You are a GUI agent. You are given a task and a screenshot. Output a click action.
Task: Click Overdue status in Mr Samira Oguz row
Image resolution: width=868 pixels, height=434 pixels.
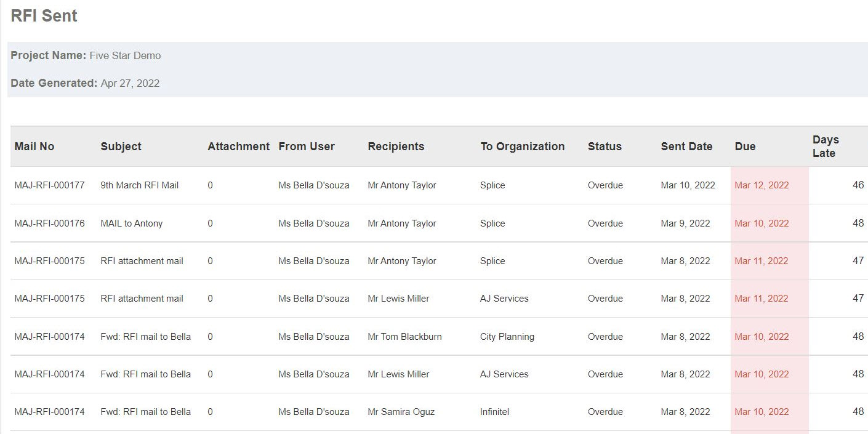click(x=605, y=412)
